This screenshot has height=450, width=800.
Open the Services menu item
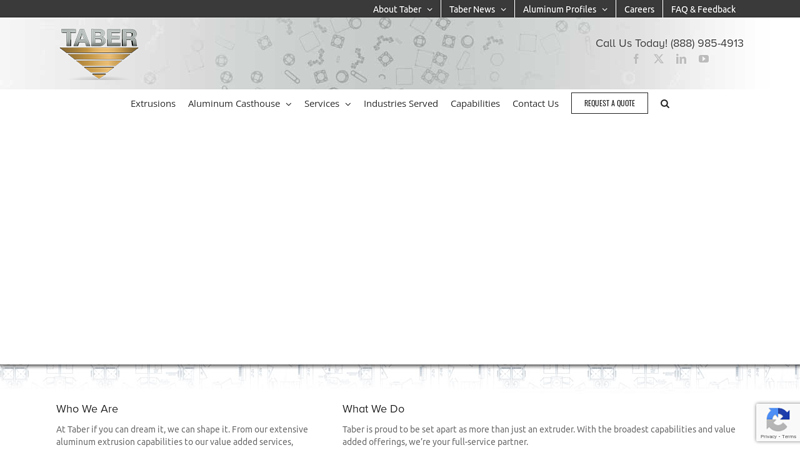tap(321, 104)
